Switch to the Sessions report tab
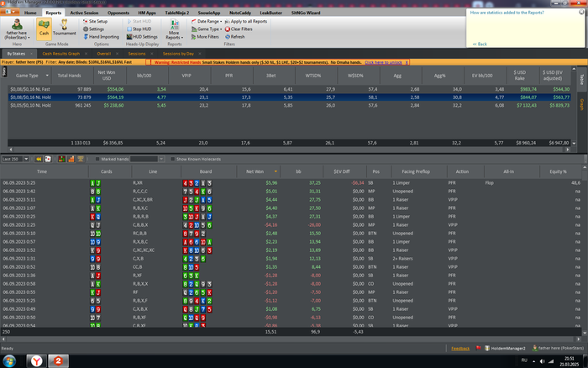The width and height of the screenshot is (588, 368). pos(136,54)
